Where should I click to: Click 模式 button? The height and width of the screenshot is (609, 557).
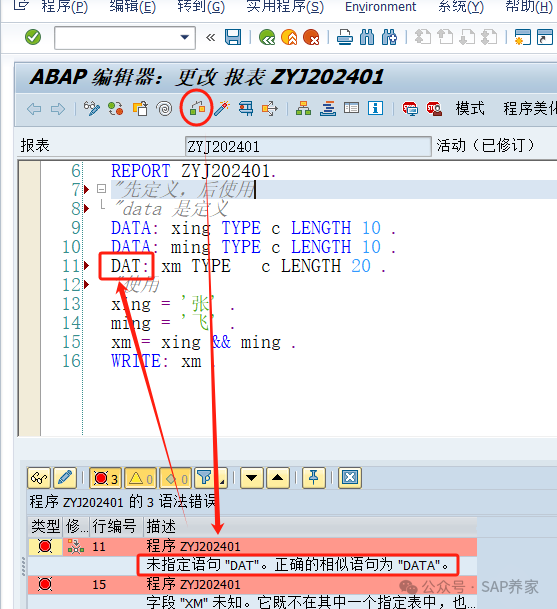click(x=470, y=108)
